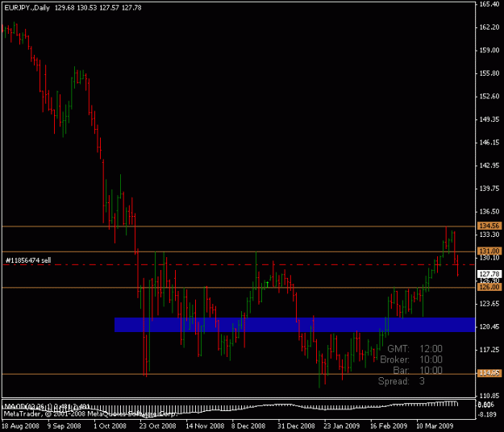
Task: Click the 152.60 price scale value
Action: [x=489, y=96]
